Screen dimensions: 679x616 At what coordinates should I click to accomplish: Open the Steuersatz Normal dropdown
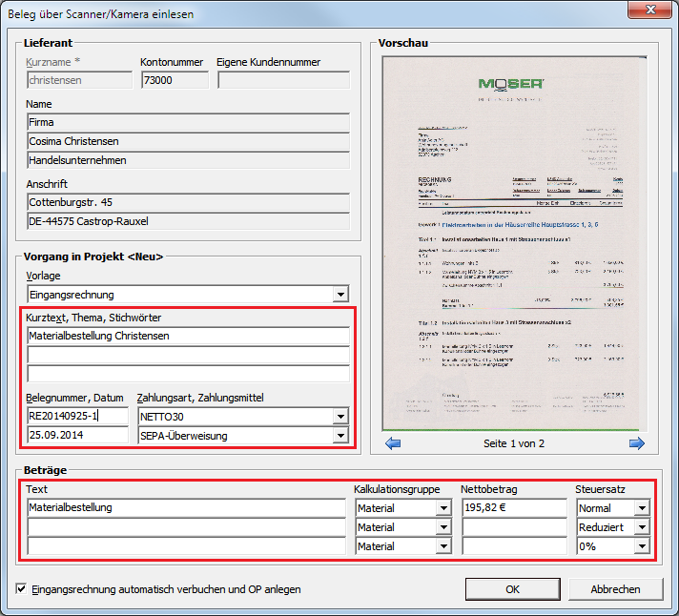pyautogui.click(x=643, y=508)
